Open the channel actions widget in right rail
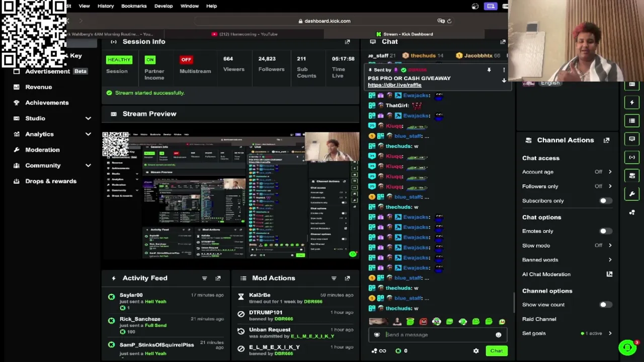 coord(632,175)
